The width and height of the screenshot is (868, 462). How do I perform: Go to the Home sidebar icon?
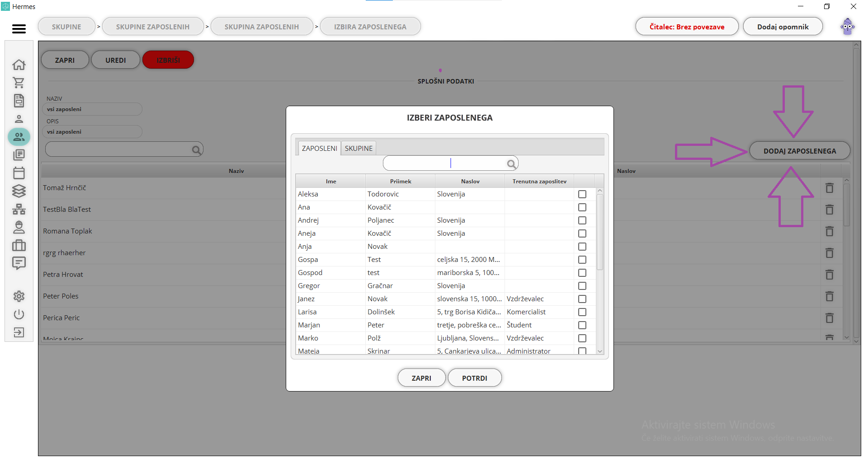(19, 65)
